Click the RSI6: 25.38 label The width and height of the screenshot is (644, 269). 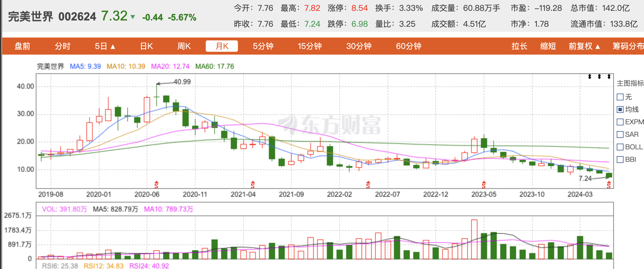[60, 266]
